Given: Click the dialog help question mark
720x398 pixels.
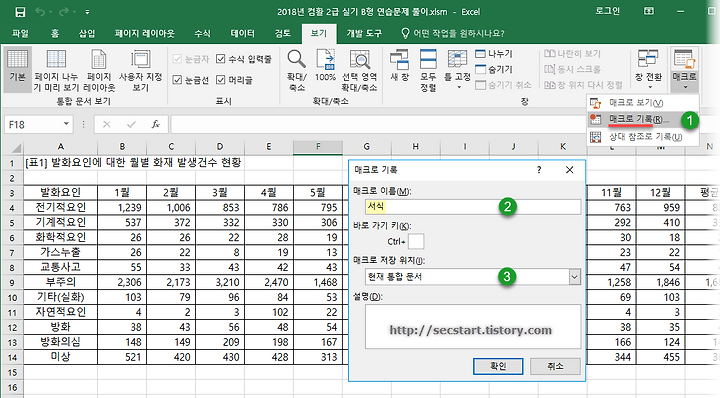Looking at the screenshot, I should click(x=539, y=170).
